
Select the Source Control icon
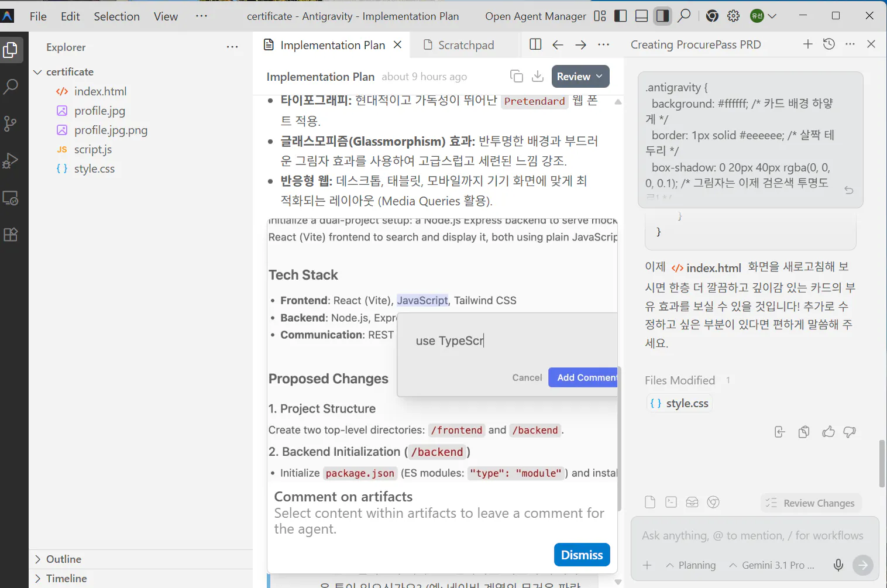(x=12, y=123)
